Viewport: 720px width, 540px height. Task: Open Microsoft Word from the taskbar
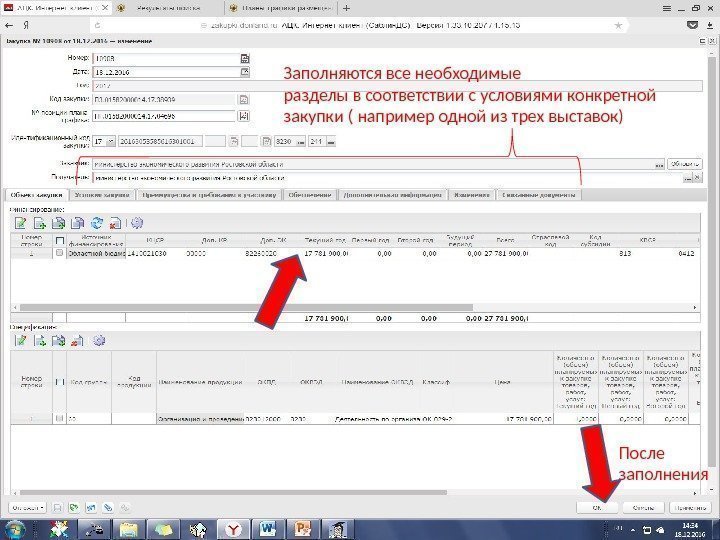point(268,529)
